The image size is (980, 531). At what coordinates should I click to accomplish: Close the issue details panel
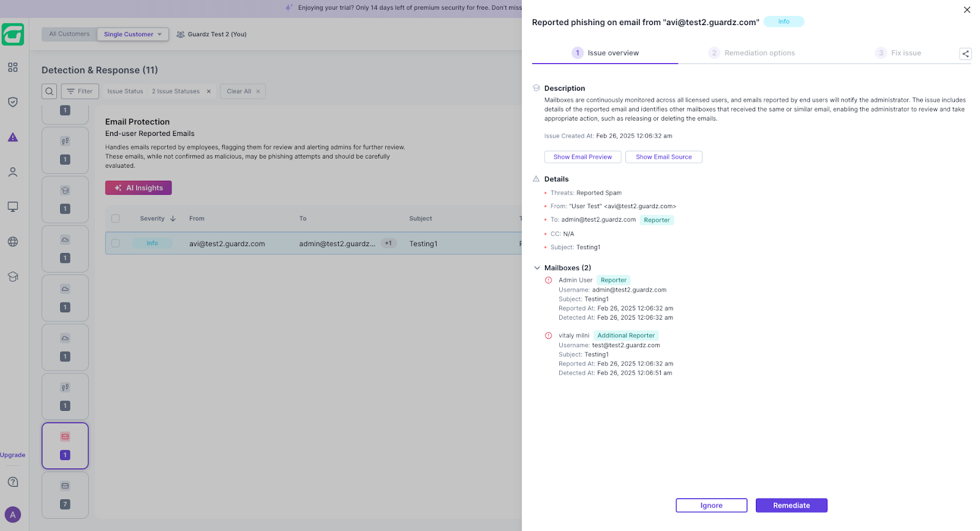[967, 10]
